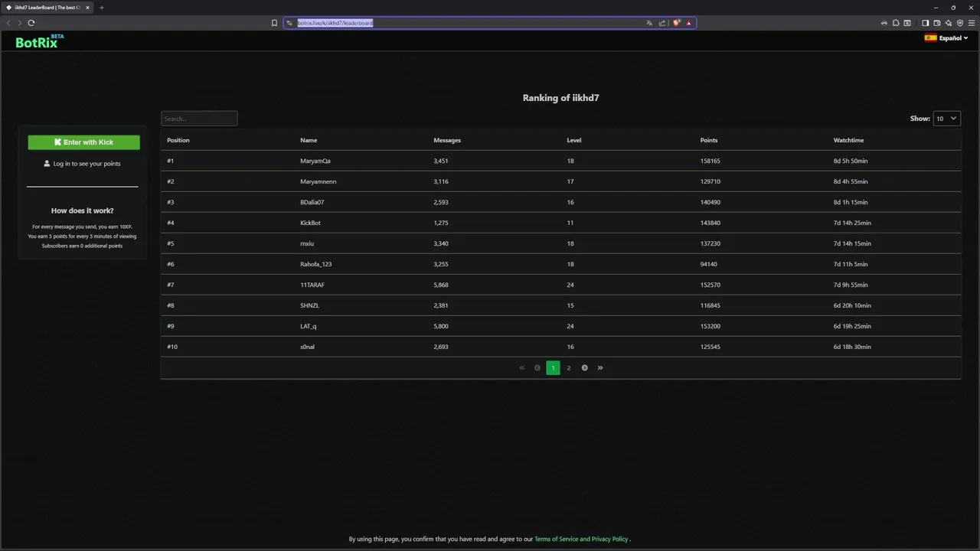Viewport: 980px width, 551px height.
Task: Reload the page with the refresh icon
Action: click(31, 23)
